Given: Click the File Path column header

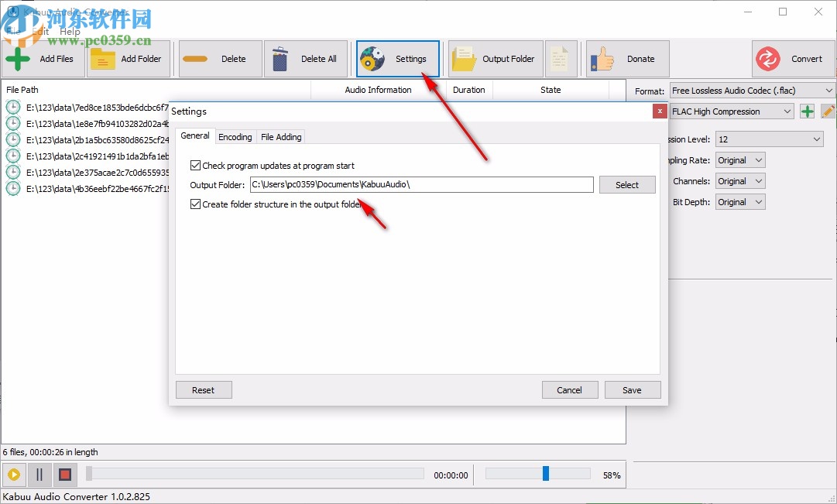Looking at the screenshot, I should pyautogui.click(x=156, y=90).
